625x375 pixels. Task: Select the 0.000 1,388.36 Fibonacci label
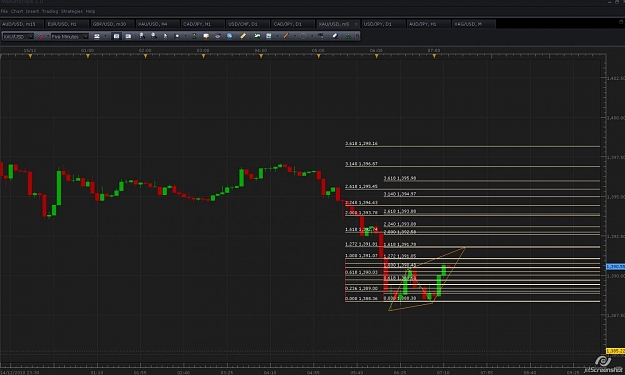coord(361,298)
